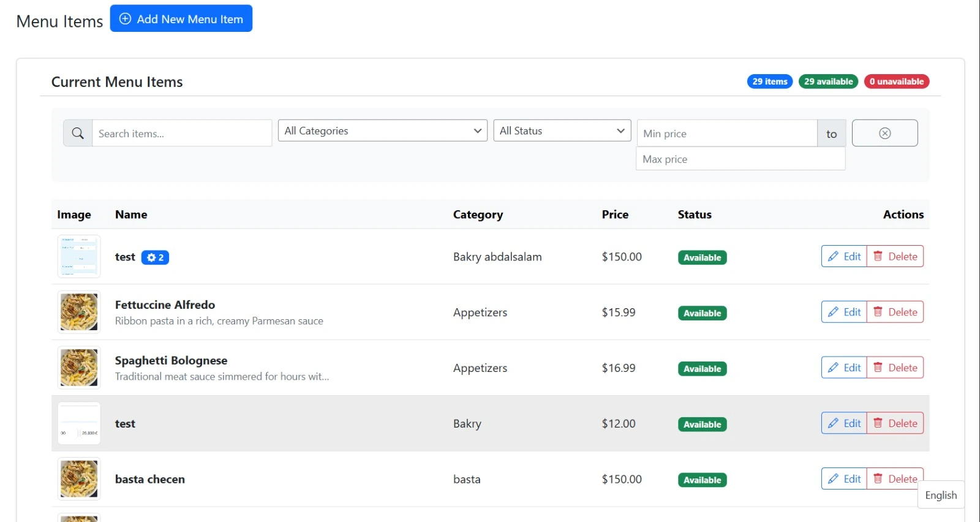Click the 0 unavailable red badge
980x522 pixels.
896,81
